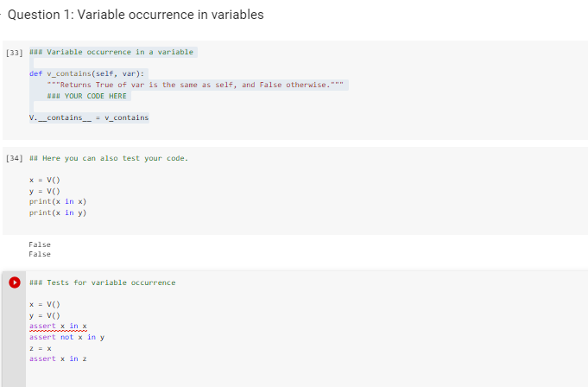Select execution count [34] of second cell
This screenshot has height=387, width=588.
15,158
